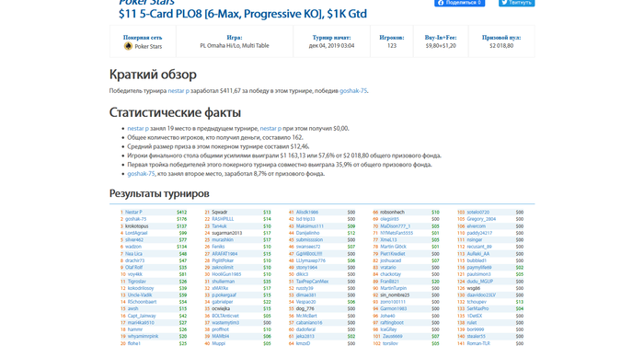Open Tigroslav profile at rank 11
This screenshot has width=644, height=346.
(x=137, y=282)
